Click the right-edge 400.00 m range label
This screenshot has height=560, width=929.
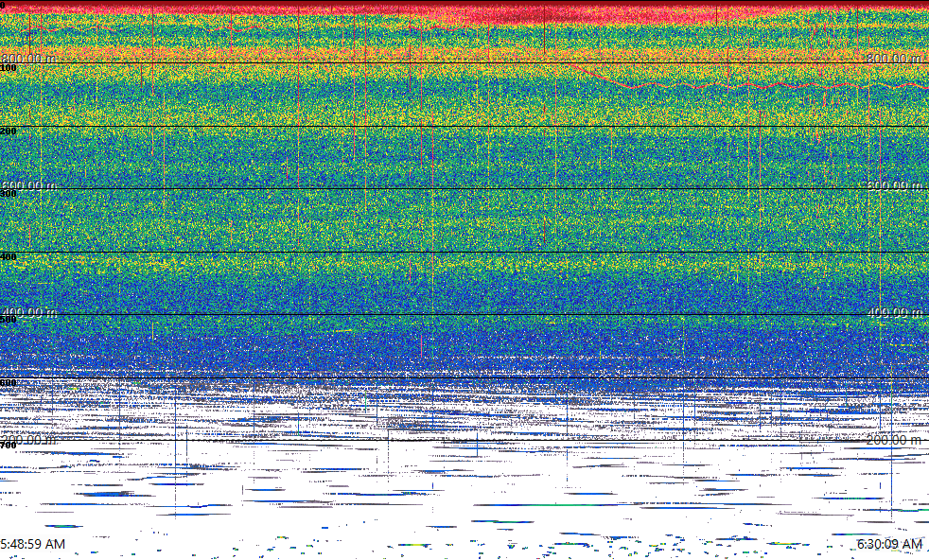click(894, 312)
